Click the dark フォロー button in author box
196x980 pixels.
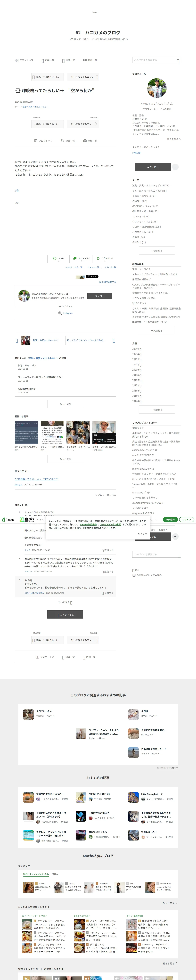[100, 296]
